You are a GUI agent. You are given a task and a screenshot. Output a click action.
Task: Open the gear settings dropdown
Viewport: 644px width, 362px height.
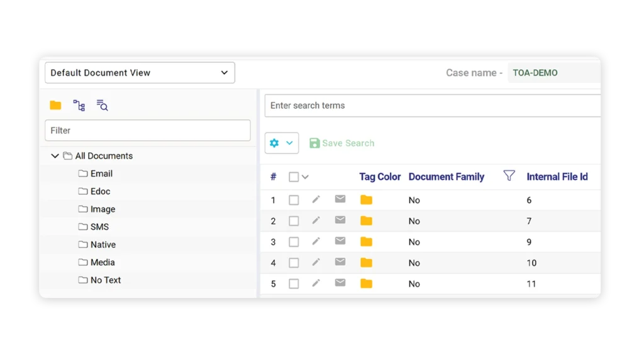281,143
